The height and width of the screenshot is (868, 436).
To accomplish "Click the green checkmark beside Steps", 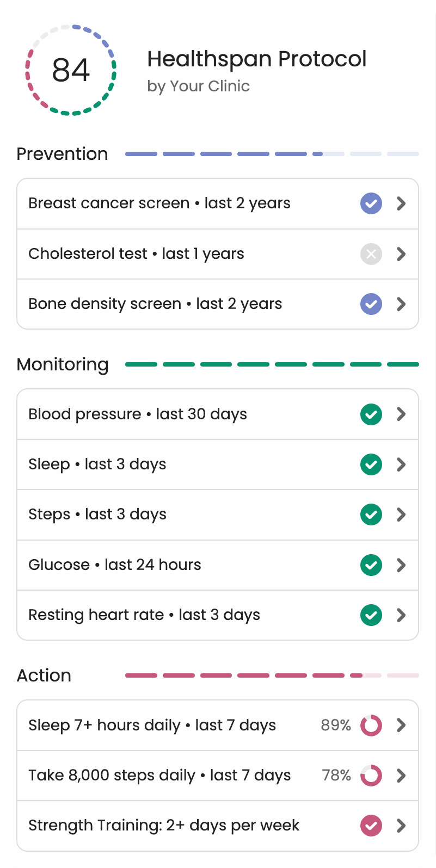I will (x=371, y=514).
